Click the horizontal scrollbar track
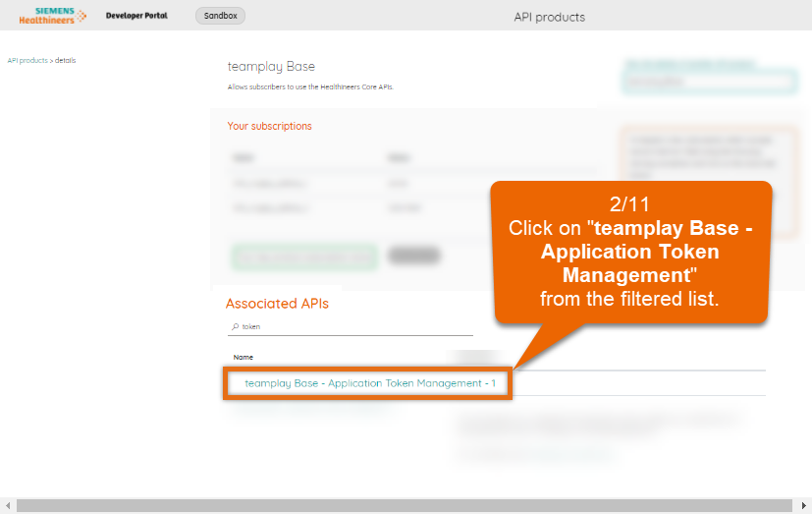This screenshot has width=812, height=514. (x=406, y=505)
